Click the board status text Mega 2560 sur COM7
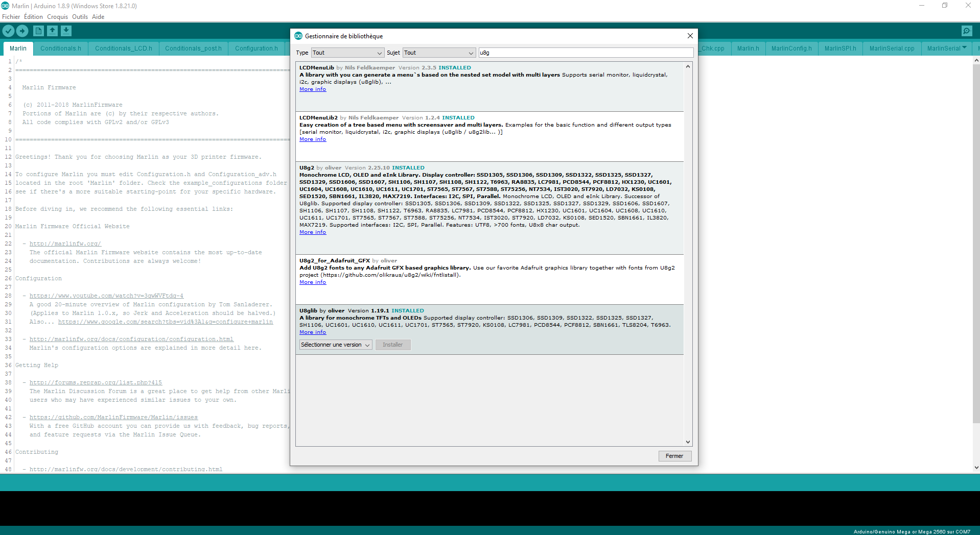 click(912, 531)
